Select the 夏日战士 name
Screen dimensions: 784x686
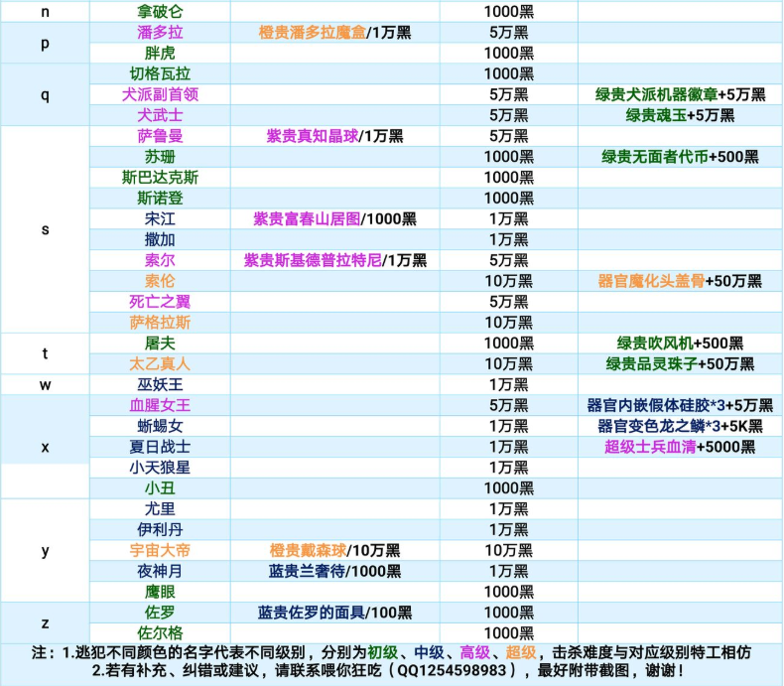(x=160, y=447)
